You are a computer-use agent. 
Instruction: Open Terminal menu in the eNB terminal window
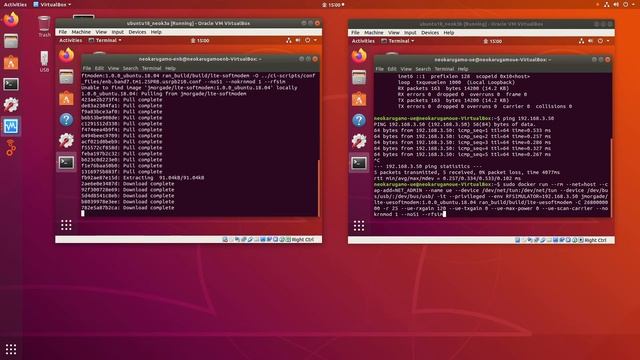coord(151,69)
